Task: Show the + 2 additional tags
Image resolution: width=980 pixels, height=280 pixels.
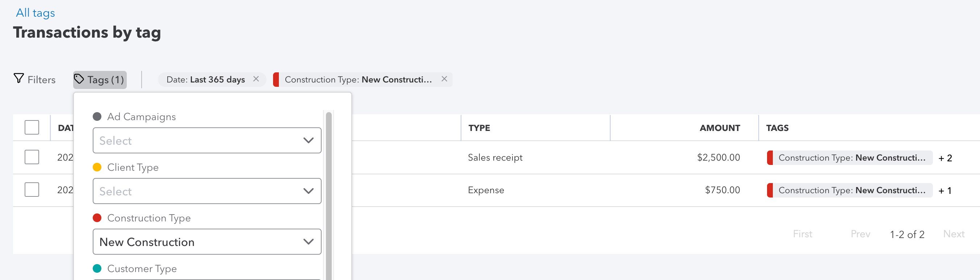Action: point(945,158)
